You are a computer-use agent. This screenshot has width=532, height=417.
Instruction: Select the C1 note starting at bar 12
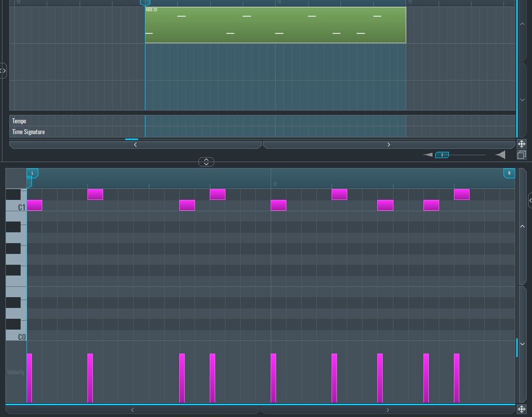279,205
